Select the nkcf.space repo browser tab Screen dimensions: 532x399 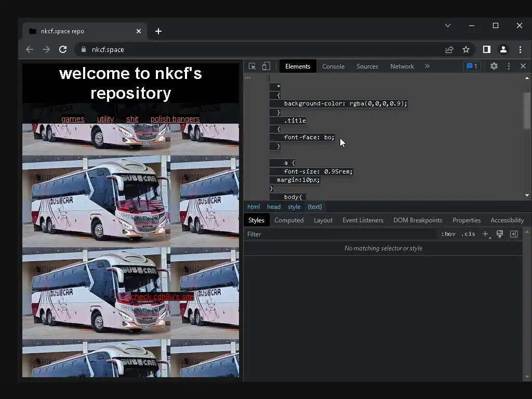click(85, 31)
